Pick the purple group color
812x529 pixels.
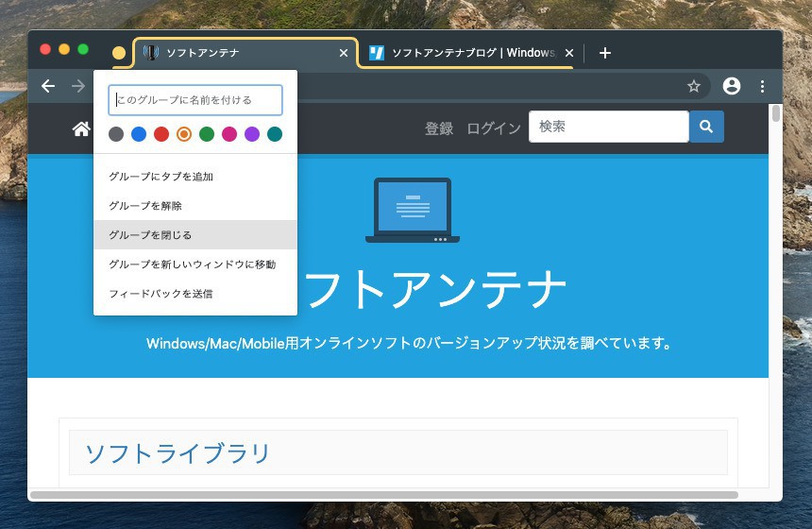point(252,134)
